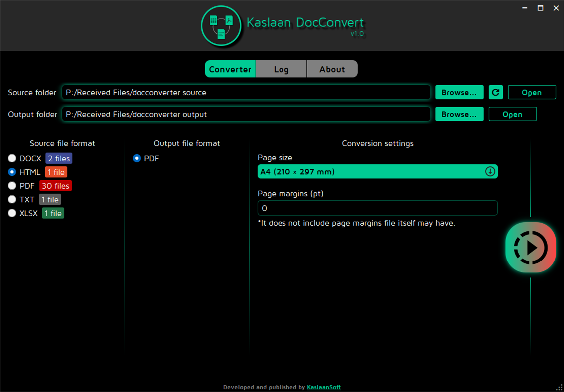The width and height of the screenshot is (564, 392).
Task: Select DOCX as the source file format
Action: [x=12, y=158]
